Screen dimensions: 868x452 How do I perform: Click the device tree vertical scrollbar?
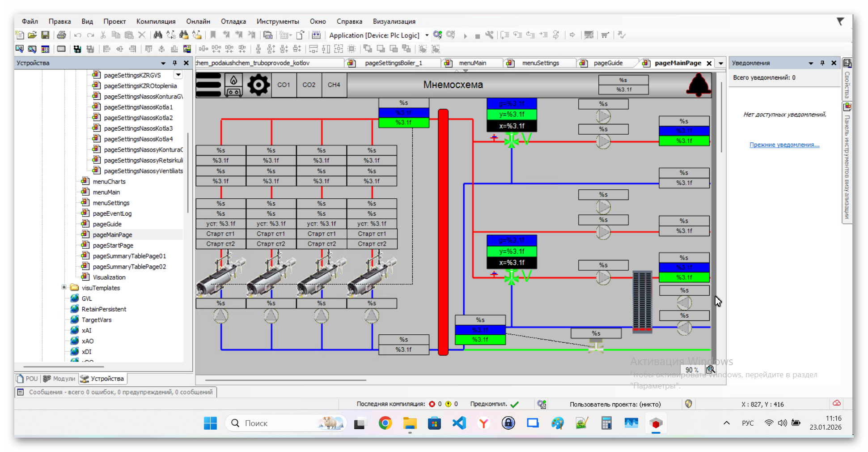[x=188, y=172]
